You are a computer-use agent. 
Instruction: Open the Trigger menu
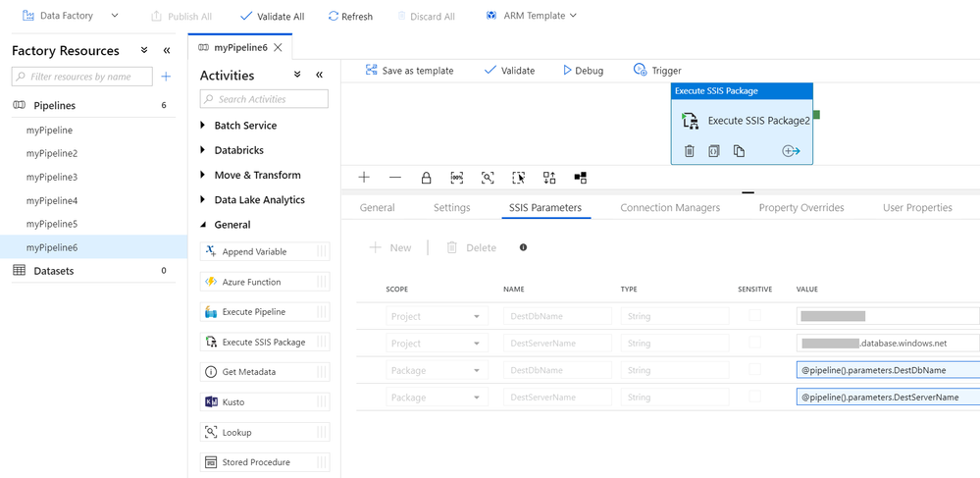[x=657, y=71]
